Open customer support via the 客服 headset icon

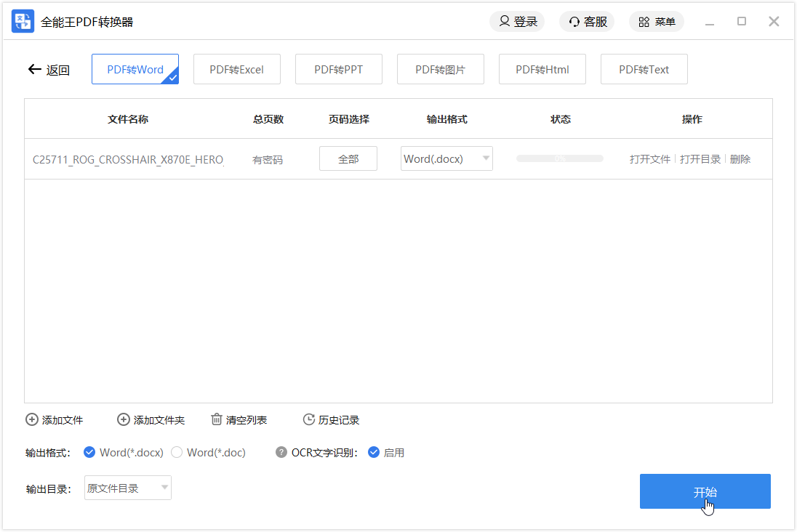click(574, 22)
